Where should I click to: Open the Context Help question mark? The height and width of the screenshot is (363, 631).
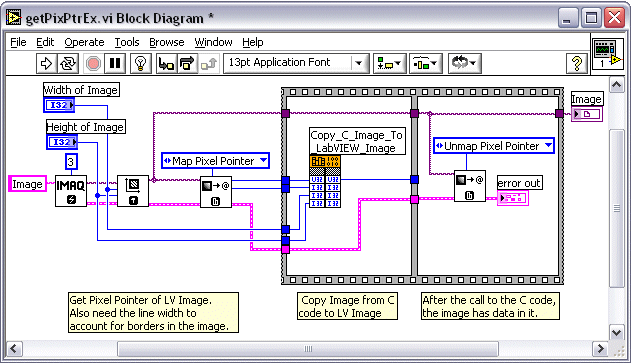point(577,64)
